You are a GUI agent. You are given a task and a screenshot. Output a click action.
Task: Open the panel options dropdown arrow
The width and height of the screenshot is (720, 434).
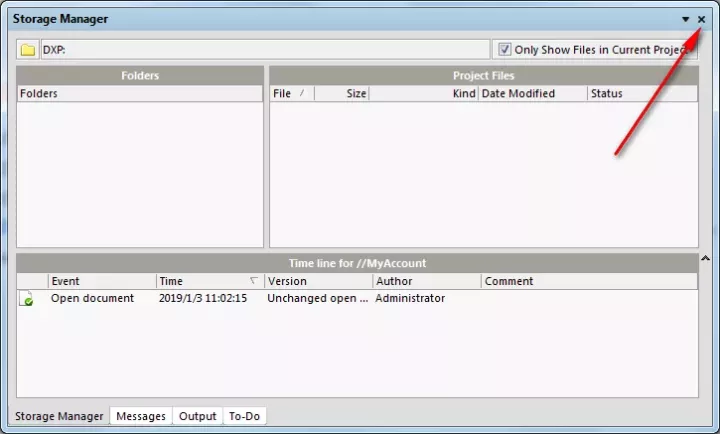tap(685, 19)
